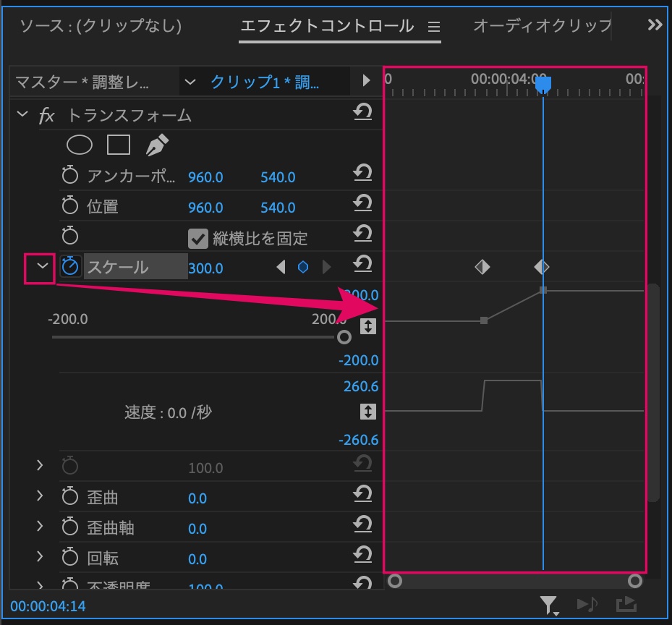Open the filter properties funnel icon
672x625 pixels.
[548, 605]
